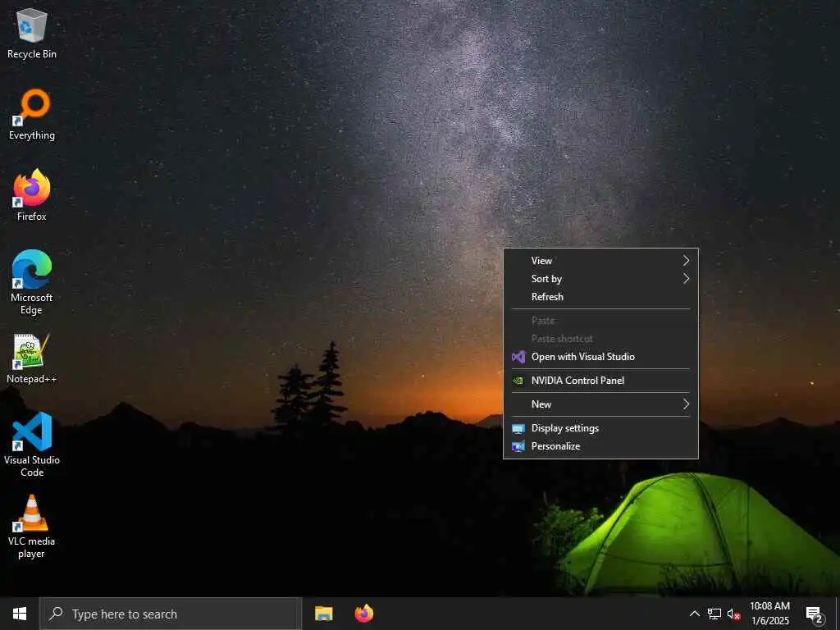Image resolution: width=840 pixels, height=630 pixels.
Task: Select the Recycle Bin desktop icon
Action: point(32,33)
